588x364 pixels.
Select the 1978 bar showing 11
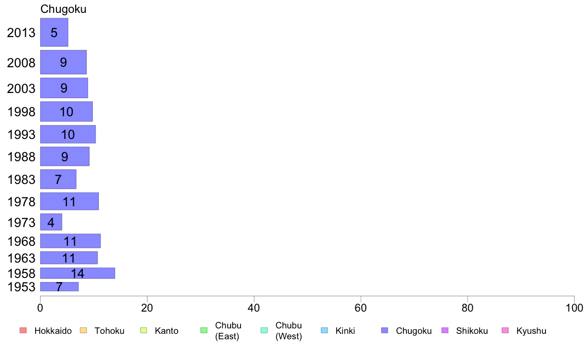pos(69,201)
